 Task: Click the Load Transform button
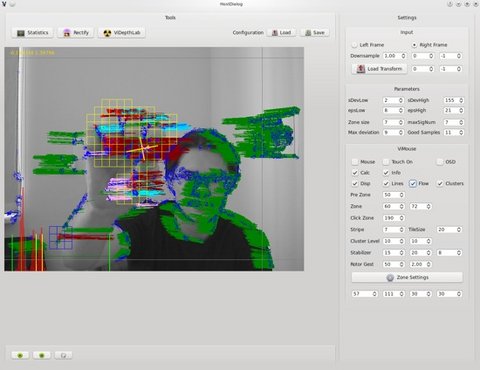click(x=379, y=69)
